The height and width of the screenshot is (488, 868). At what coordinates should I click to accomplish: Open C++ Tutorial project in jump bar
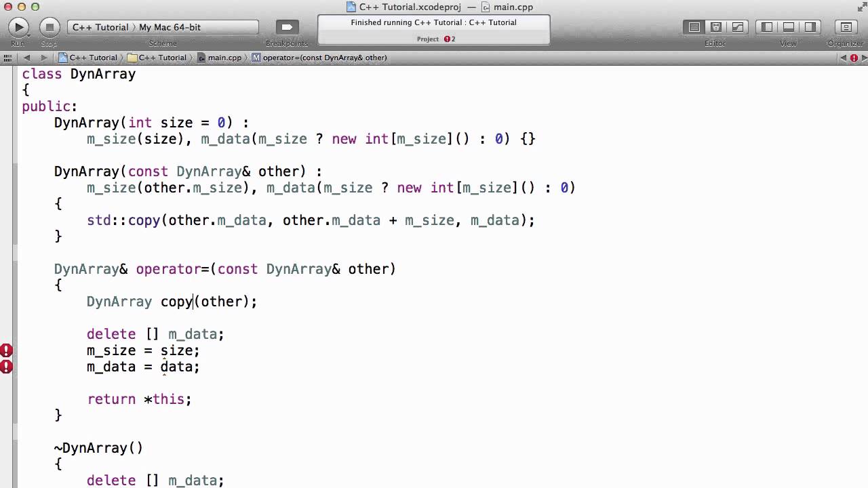[88, 58]
